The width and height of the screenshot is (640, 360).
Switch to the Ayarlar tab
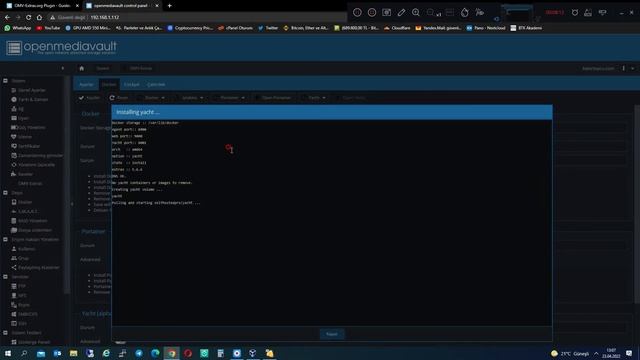coord(86,84)
